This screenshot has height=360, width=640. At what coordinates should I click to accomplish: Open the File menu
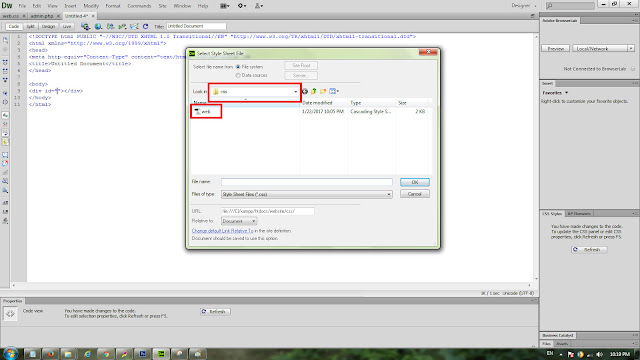[x=22, y=6]
